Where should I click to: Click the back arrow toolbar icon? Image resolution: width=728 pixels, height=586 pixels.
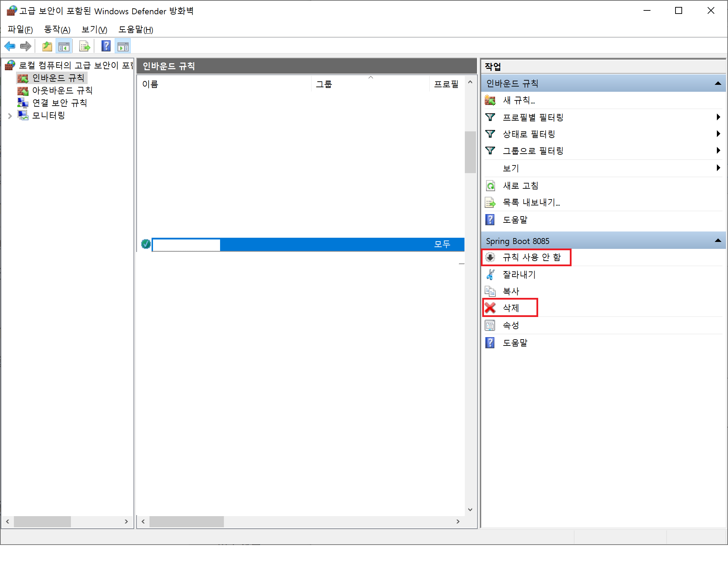(10, 46)
